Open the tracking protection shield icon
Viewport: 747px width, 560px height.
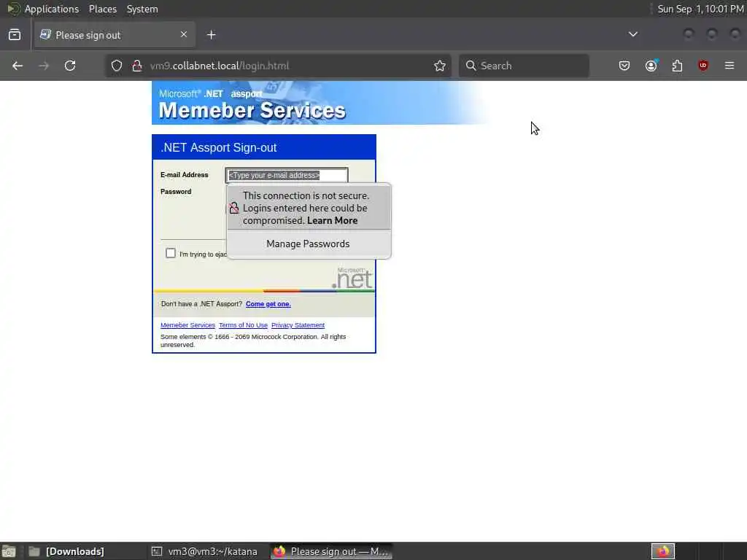click(x=117, y=66)
